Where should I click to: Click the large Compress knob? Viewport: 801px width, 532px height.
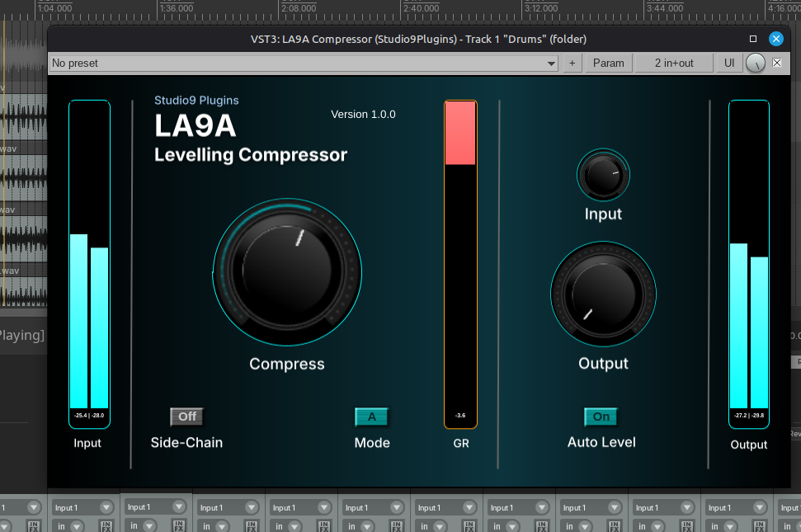[287, 272]
